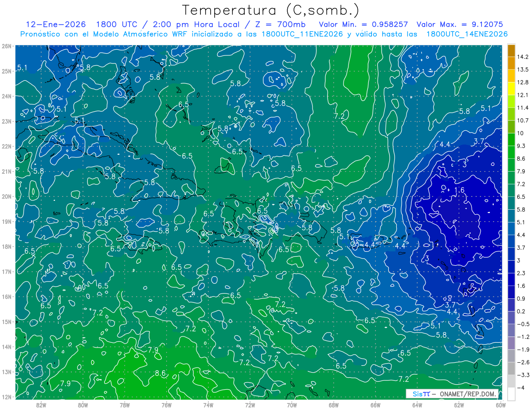The image size is (532, 411).
Task: Click the colorbar label "-2.6"
Action: pyautogui.click(x=524, y=362)
